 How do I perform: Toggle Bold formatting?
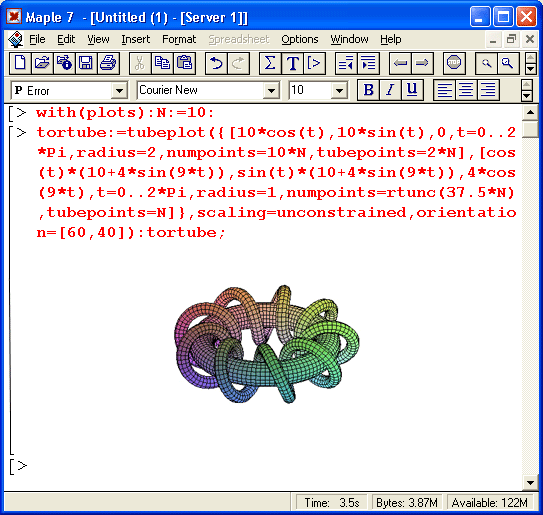point(368,90)
